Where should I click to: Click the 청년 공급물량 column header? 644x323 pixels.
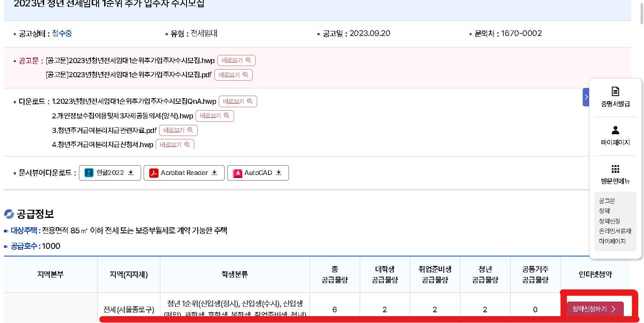pyautogui.click(x=485, y=275)
